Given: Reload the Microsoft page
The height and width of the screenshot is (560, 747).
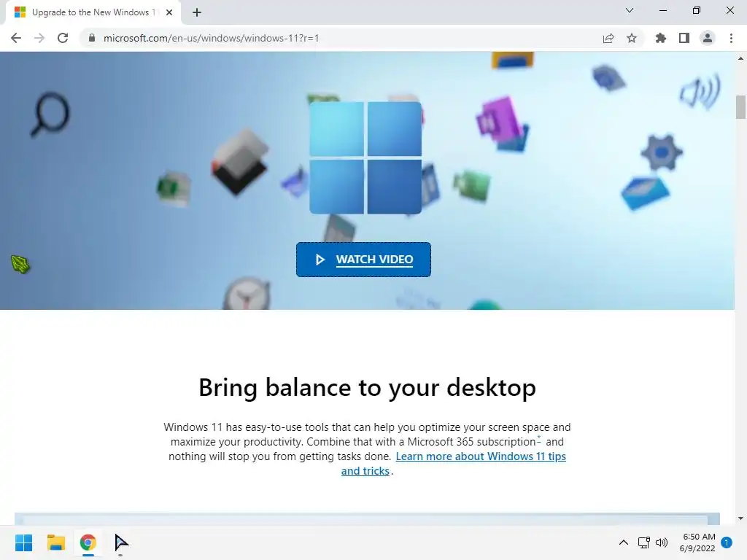Looking at the screenshot, I should pos(63,38).
